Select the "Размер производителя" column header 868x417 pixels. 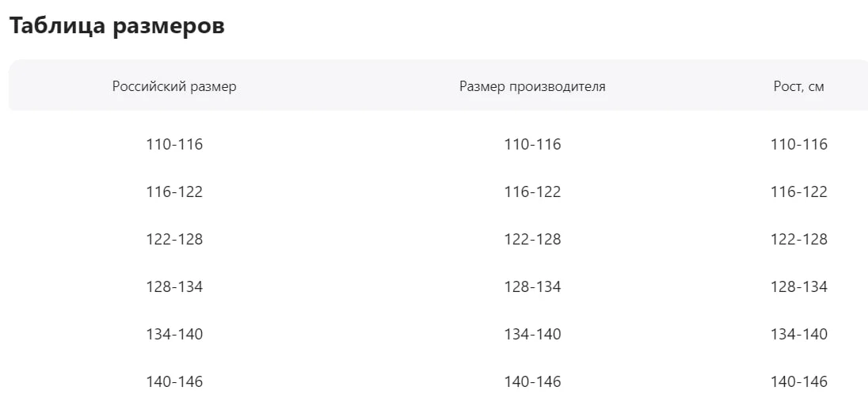(532, 86)
